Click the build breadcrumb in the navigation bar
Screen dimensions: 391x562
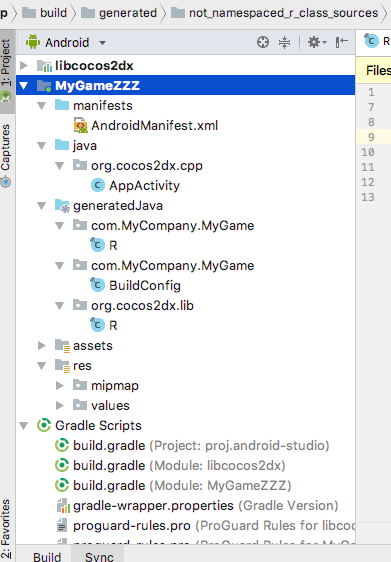coord(44,13)
